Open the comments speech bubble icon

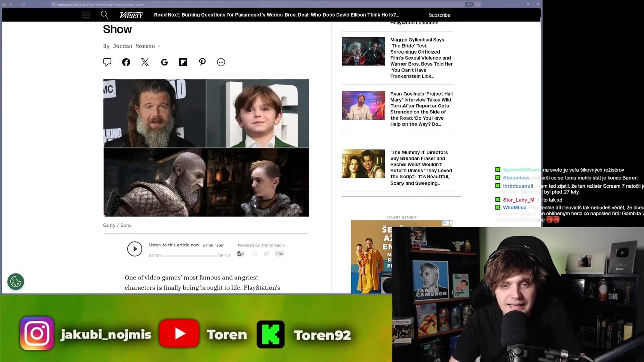(107, 62)
